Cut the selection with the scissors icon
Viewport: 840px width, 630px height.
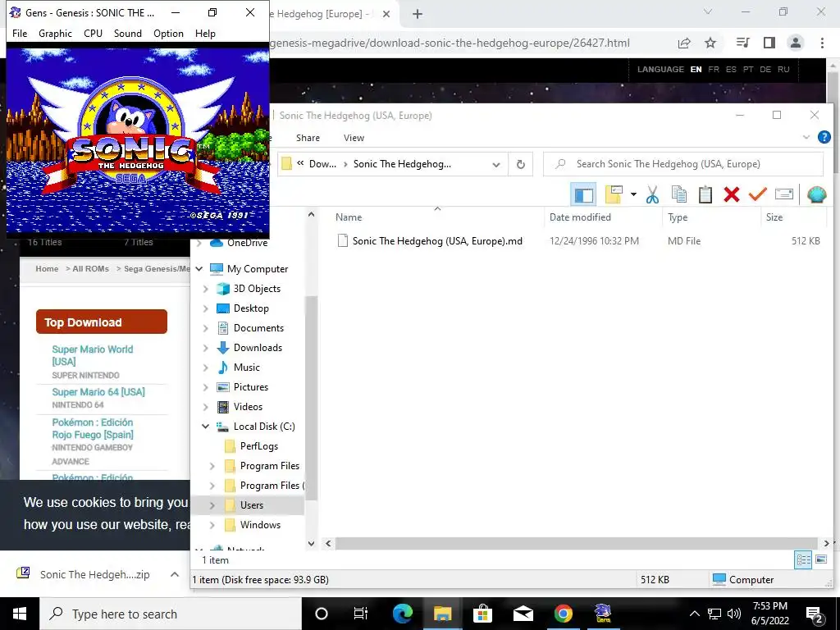652,194
